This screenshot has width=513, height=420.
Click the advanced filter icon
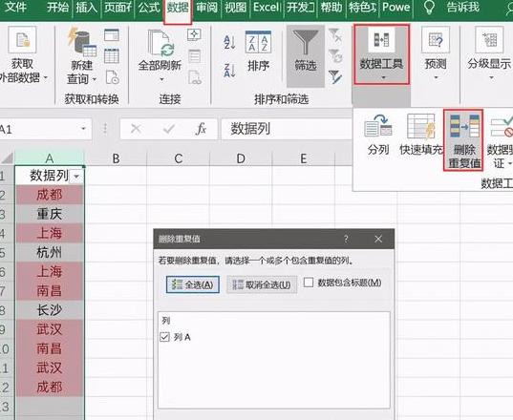tap(335, 77)
